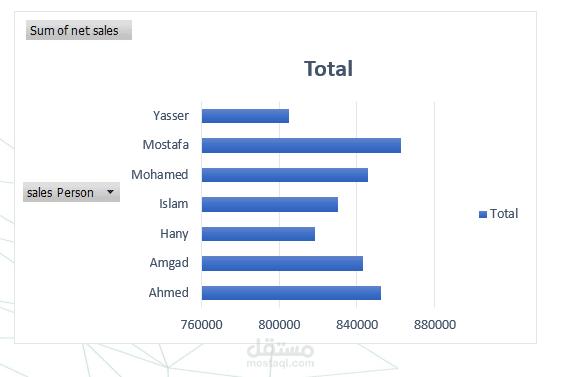This screenshot has width=561, height=377.
Task: Select the Amgad bar
Action: point(282,263)
